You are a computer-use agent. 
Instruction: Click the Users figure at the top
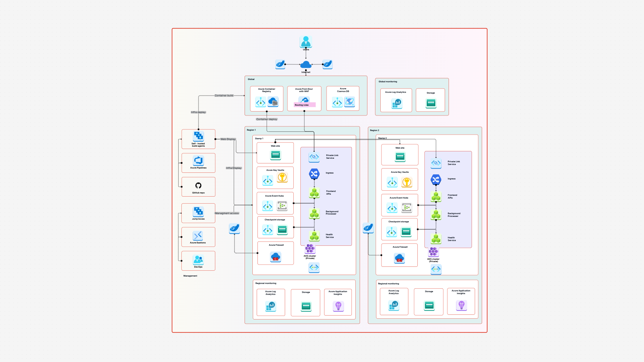coord(305,41)
